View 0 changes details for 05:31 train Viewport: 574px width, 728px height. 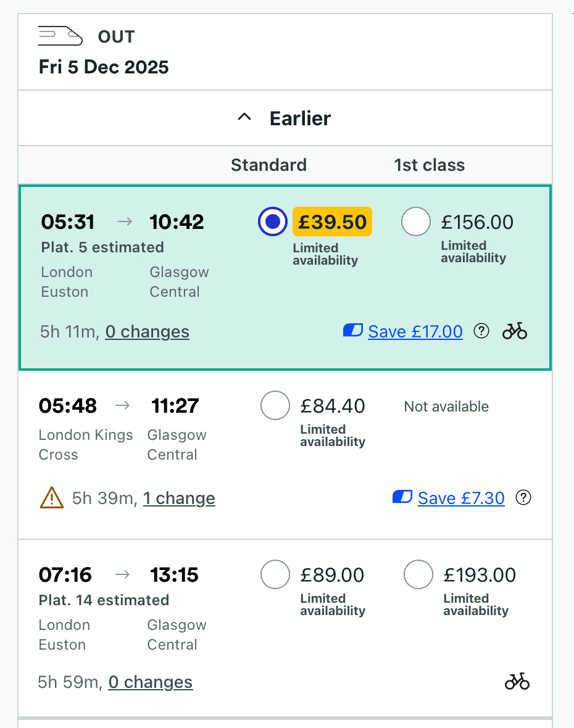[x=147, y=332]
